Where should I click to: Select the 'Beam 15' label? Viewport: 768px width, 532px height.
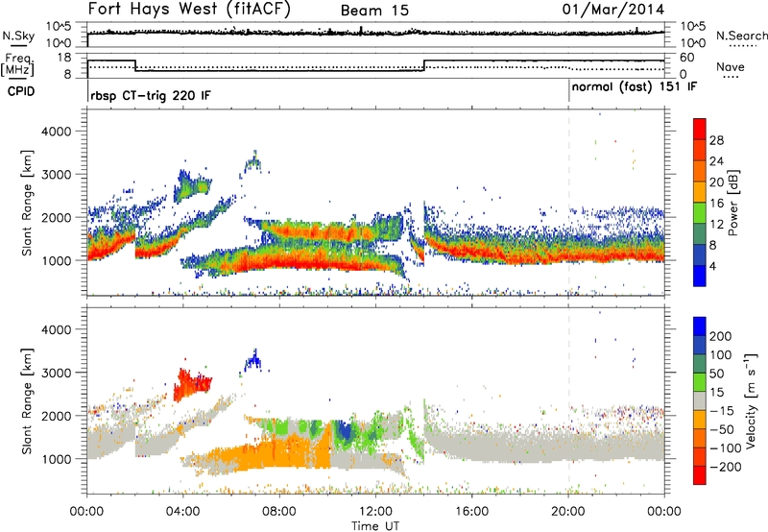click(x=374, y=11)
